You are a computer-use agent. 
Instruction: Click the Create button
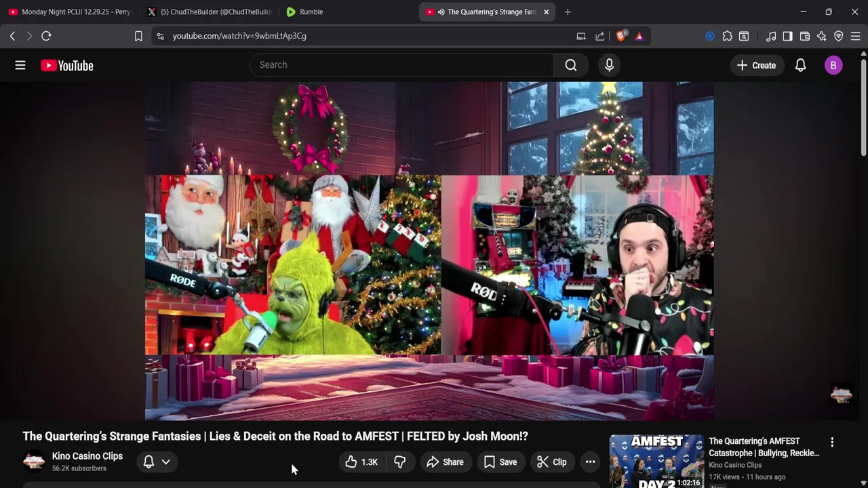click(756, 65)
